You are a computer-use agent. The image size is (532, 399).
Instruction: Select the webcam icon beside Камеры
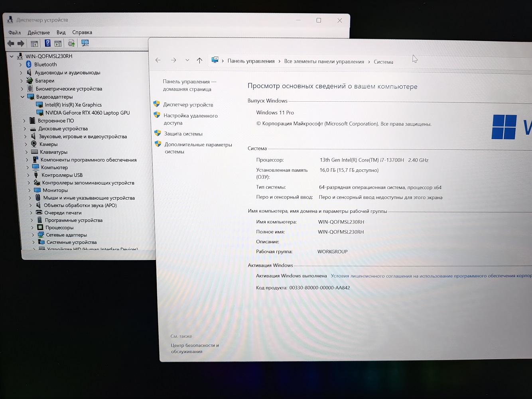coord(34,144)
